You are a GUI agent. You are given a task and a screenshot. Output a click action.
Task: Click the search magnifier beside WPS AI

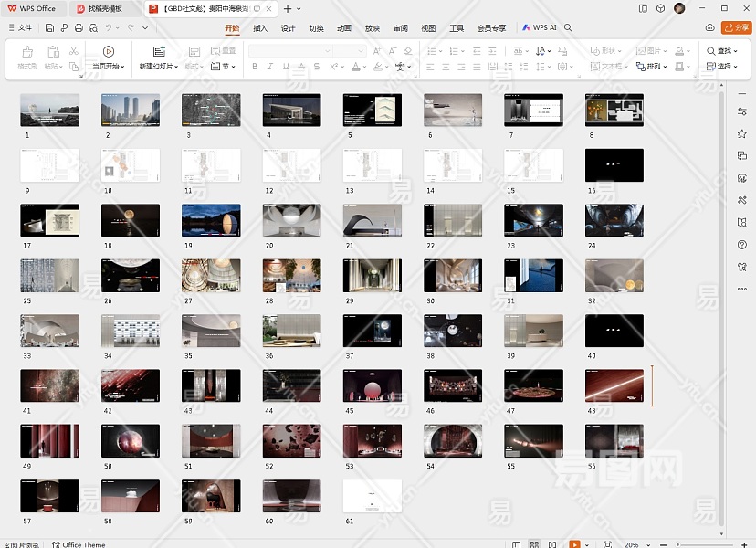pyautogui.click(x=569, y=28)
